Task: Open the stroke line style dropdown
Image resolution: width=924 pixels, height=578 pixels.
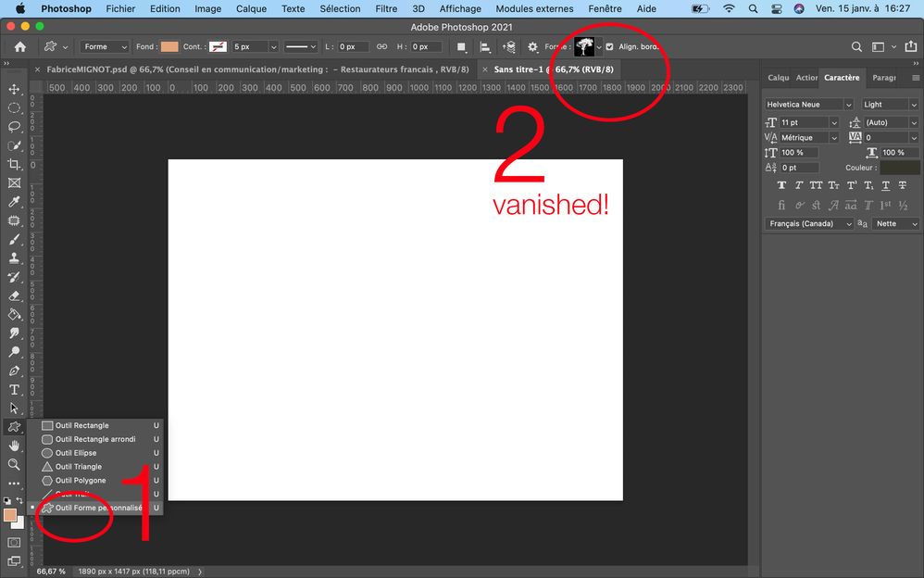Action: tap(301, 46)
